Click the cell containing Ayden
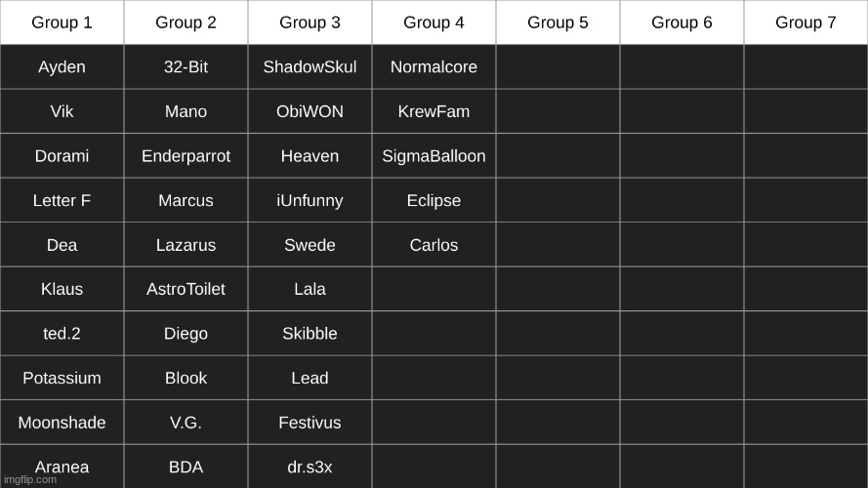This screenshot has height=488, width=868. (62, 67)
